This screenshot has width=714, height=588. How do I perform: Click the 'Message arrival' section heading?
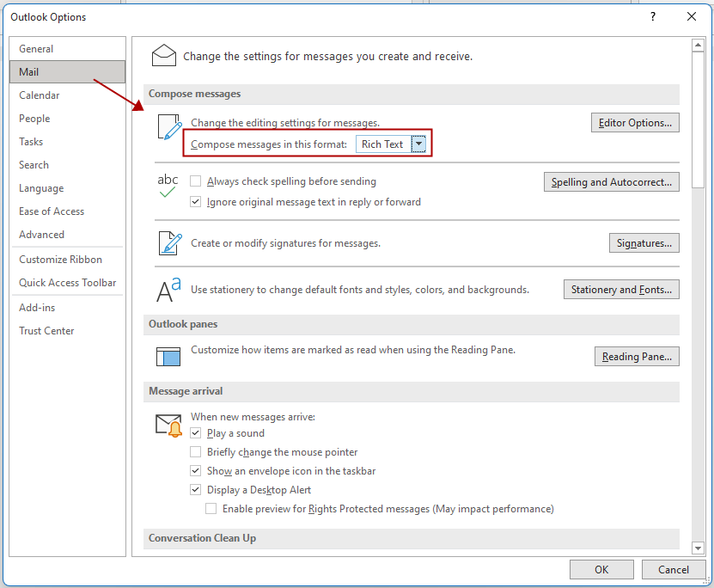tap(186, 391)
